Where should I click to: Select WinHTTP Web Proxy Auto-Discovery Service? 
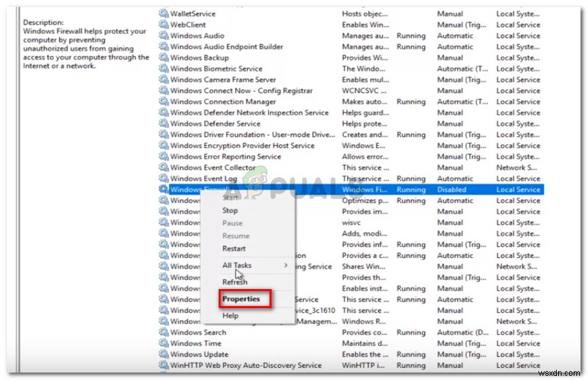pos(246,365)
